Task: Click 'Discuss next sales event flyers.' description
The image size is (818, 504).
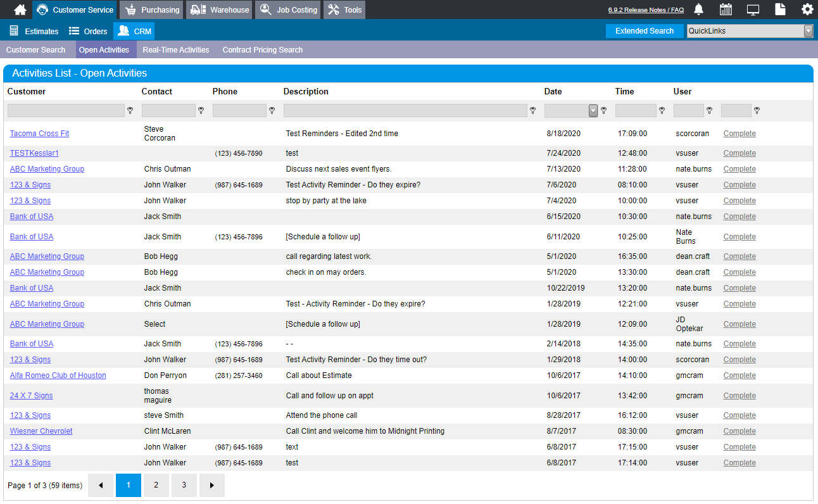Action: tap(339, 169)
